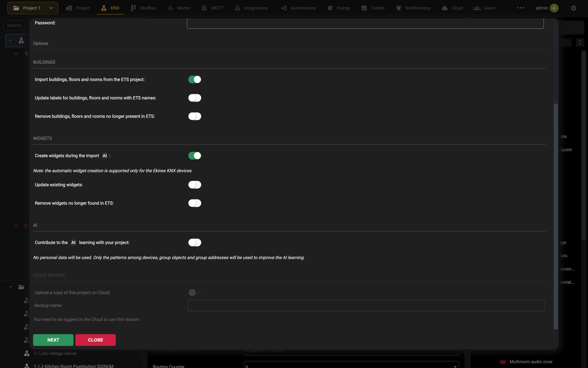The width and height of the screenshot is (588, 368).
Task: Enable update existing widgets toggle
Action: 195,185
